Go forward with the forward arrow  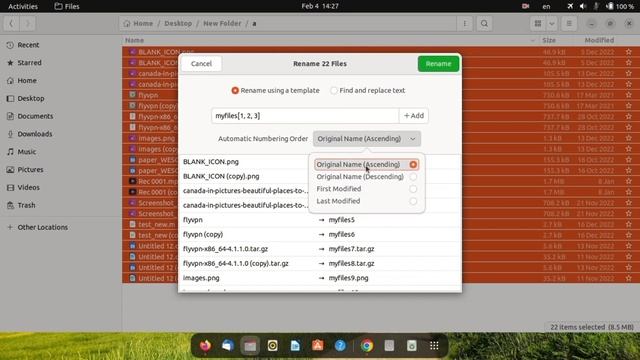point(27,24)
